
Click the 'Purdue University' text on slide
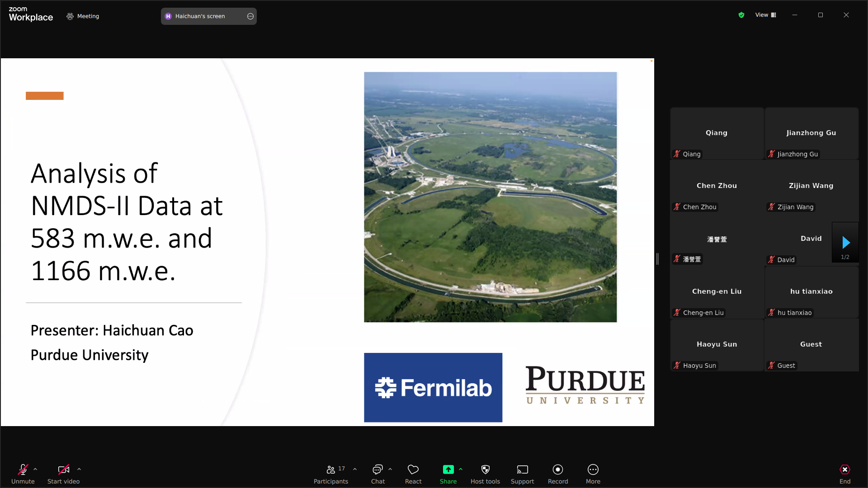(x=89, y=355)
